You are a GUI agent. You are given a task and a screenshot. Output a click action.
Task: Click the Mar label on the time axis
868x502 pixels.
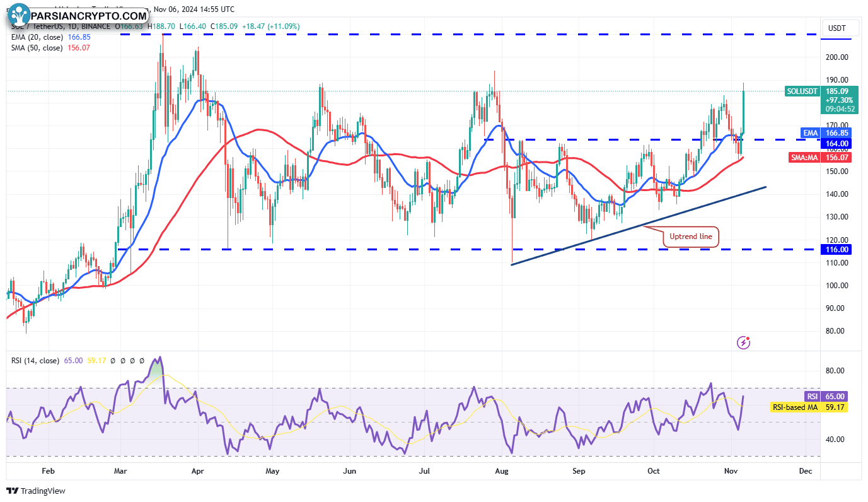pos(120,471)
